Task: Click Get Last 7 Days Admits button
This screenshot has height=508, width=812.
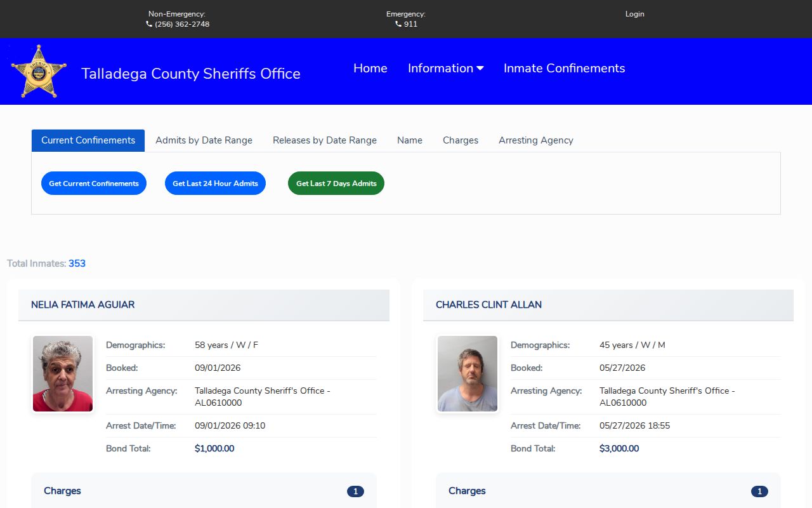Action: coord(336,184)
